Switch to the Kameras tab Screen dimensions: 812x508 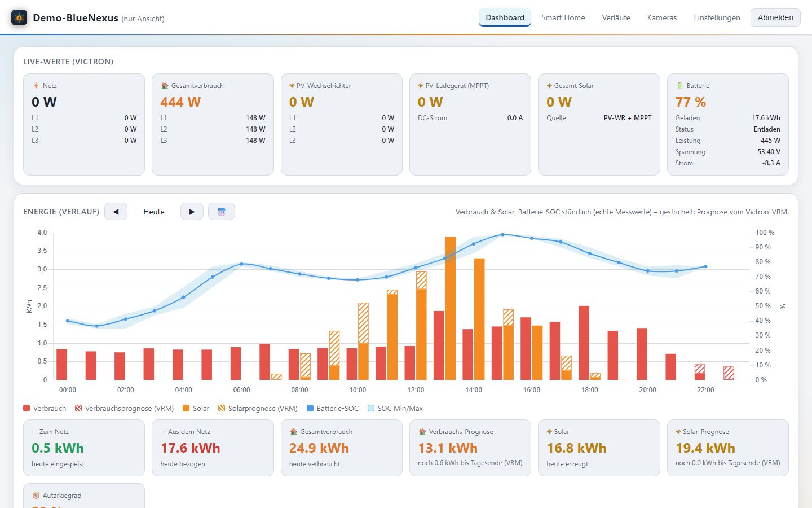point(661,17)
